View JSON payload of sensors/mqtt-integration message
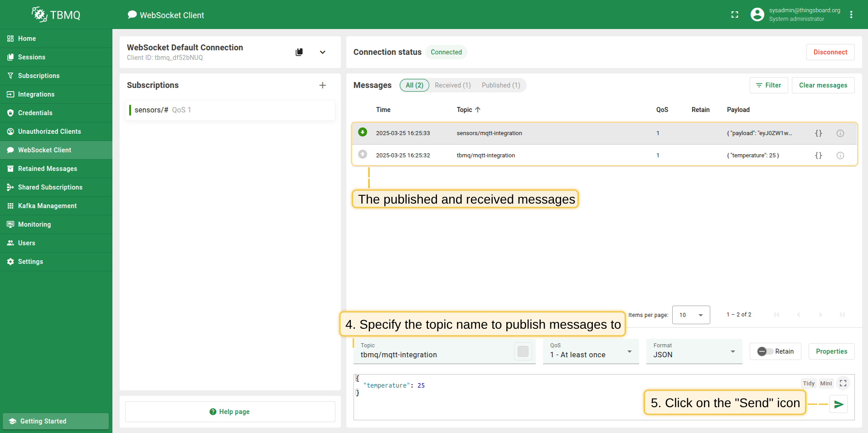The image size is (868, 433). [818, 133]
